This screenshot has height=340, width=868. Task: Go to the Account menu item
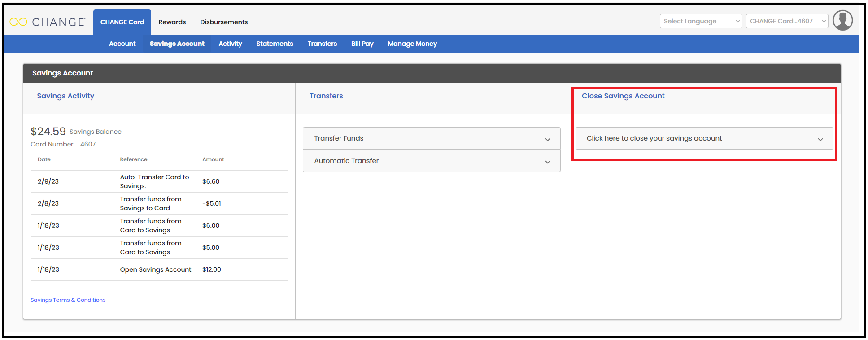pos(122,44)
